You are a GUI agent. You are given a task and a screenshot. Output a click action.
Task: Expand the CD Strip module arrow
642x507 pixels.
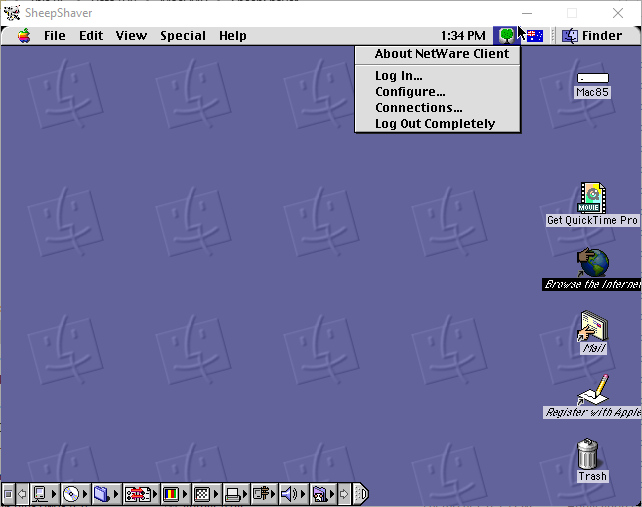coord(85,494)
